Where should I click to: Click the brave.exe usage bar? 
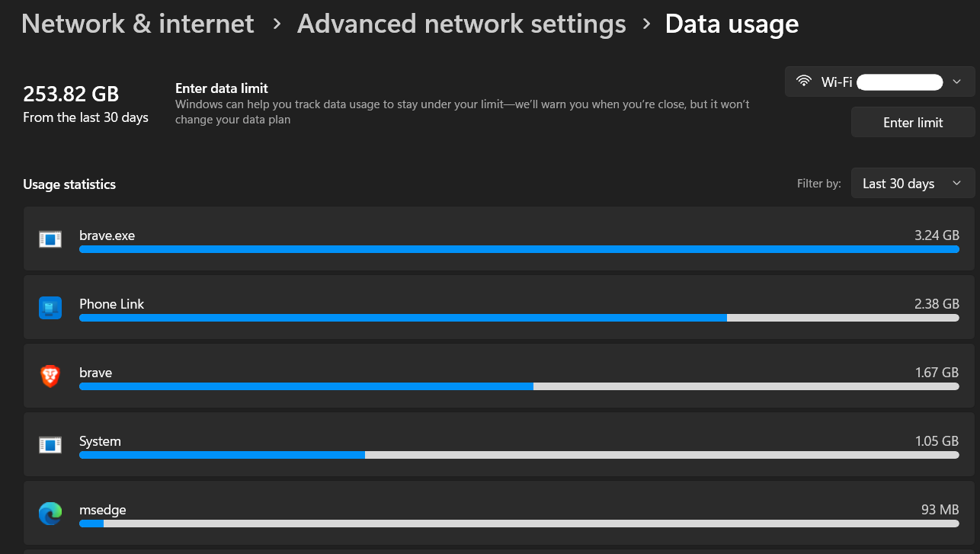tap(518, 249)
